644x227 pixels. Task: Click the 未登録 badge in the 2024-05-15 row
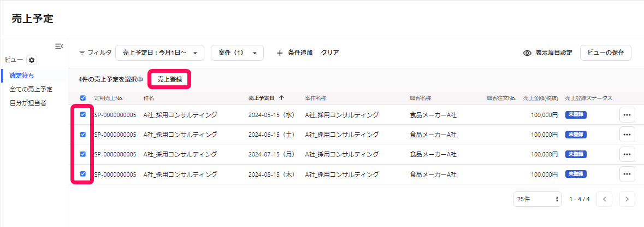(x=576, y=115)
